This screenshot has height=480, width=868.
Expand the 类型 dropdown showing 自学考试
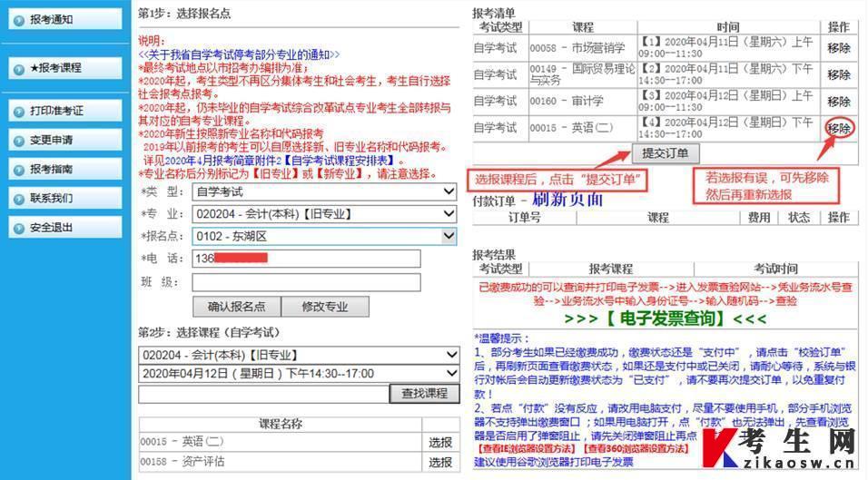point(324,191)
